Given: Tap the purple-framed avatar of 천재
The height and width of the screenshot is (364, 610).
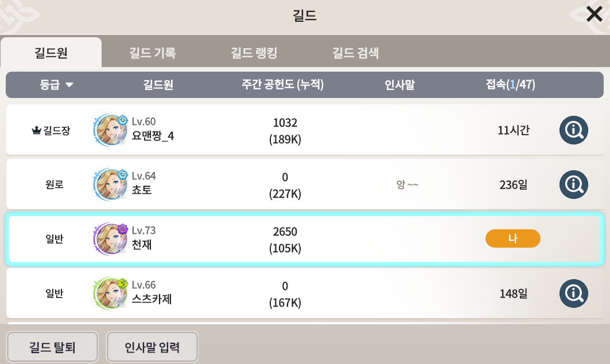Looking at the screenshot, I should [108, 238].
